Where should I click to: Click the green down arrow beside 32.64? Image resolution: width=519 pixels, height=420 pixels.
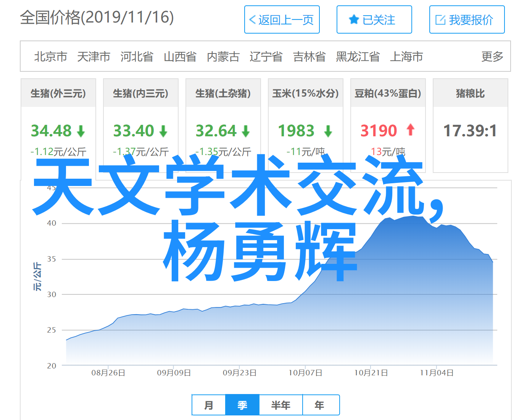coord(246,131)
